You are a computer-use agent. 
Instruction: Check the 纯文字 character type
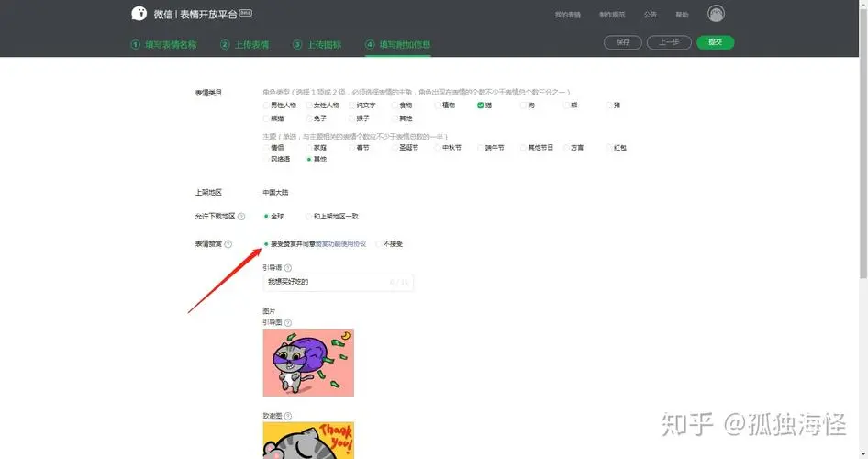(x=352, y=106)
